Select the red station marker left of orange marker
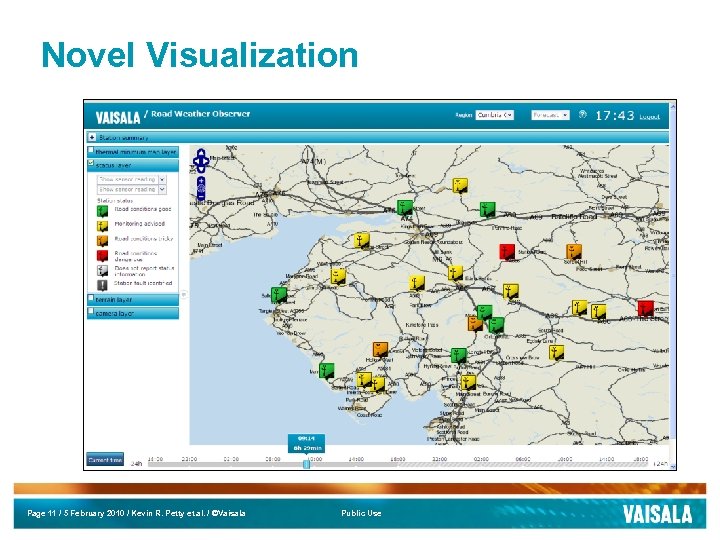The height and width of the screenshot is (540, 720). coord(507,252)
